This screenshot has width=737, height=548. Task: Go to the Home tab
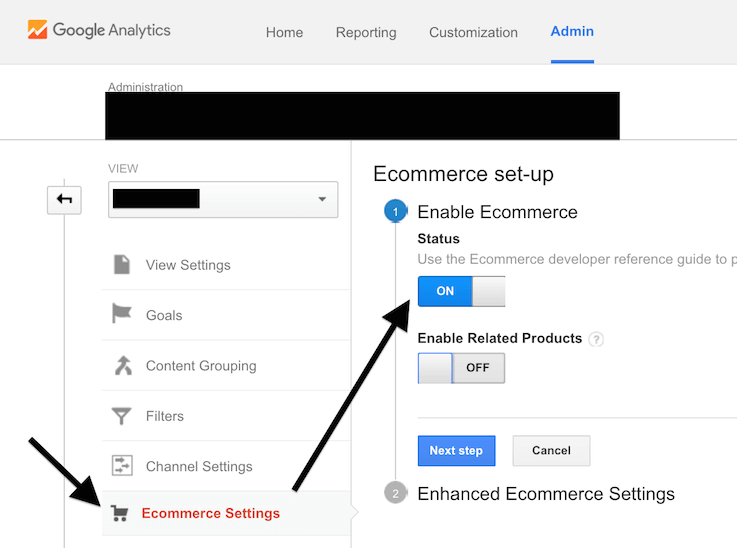click(284, 32)
